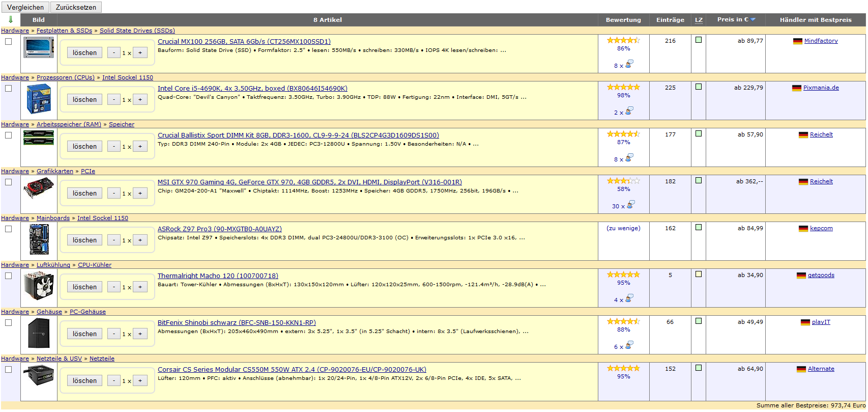Viewport: 868px width, 412px height.
Task: Open reviews icon for Intel Core i5-4690K
Action: (629, 111)
